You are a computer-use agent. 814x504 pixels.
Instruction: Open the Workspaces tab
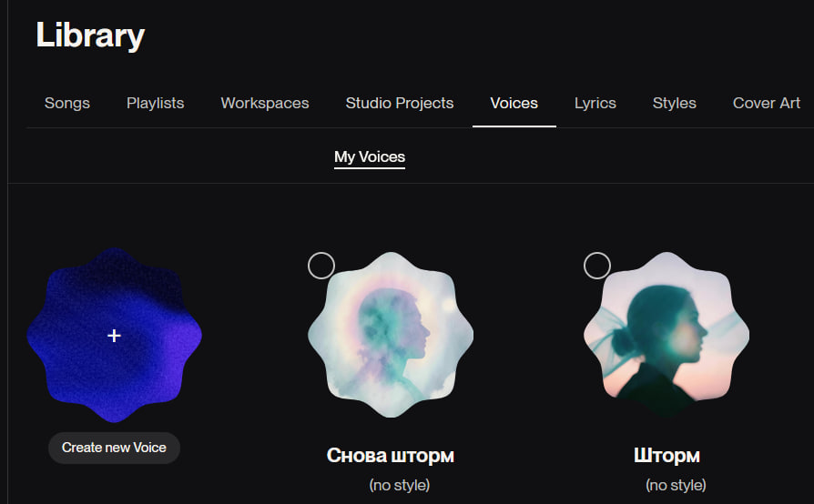point(265,103)
